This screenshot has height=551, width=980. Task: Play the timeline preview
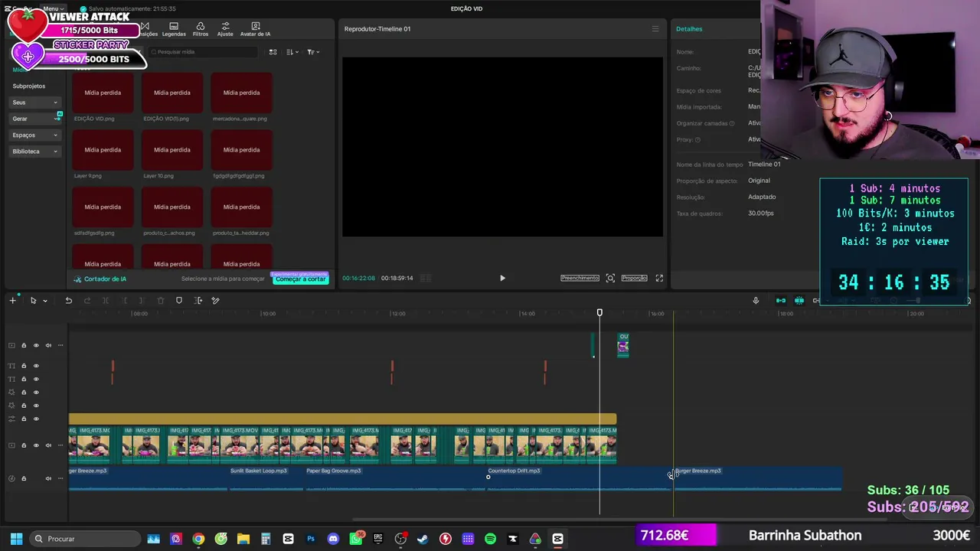pos(502,279)
